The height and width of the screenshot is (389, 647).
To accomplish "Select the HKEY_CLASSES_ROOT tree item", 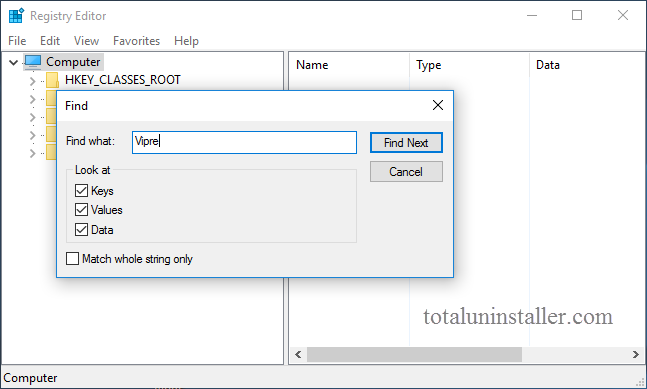I will [x=123, y=80].
